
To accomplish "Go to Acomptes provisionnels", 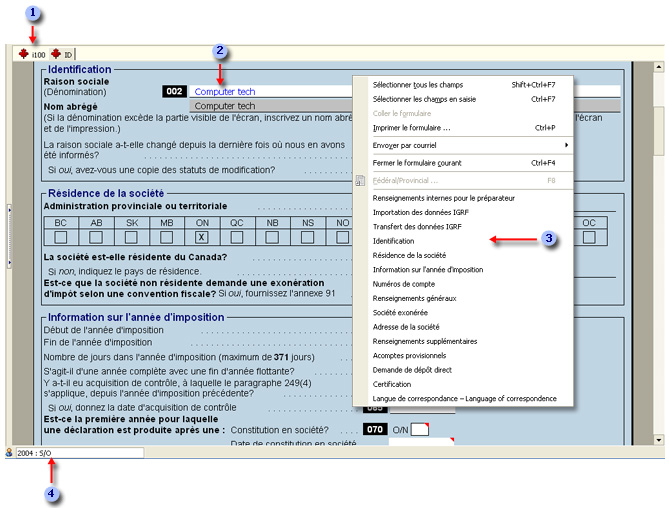I will 464,356.
